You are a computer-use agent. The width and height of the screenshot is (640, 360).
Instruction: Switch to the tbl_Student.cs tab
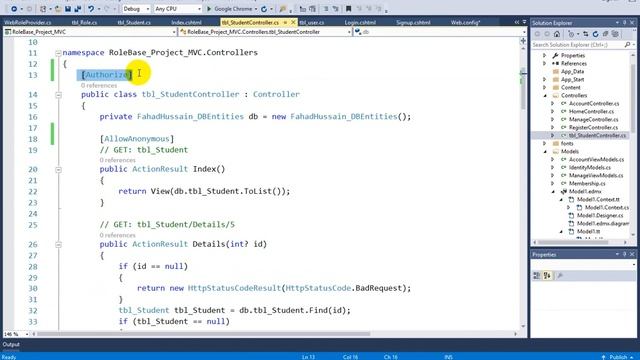134,22
